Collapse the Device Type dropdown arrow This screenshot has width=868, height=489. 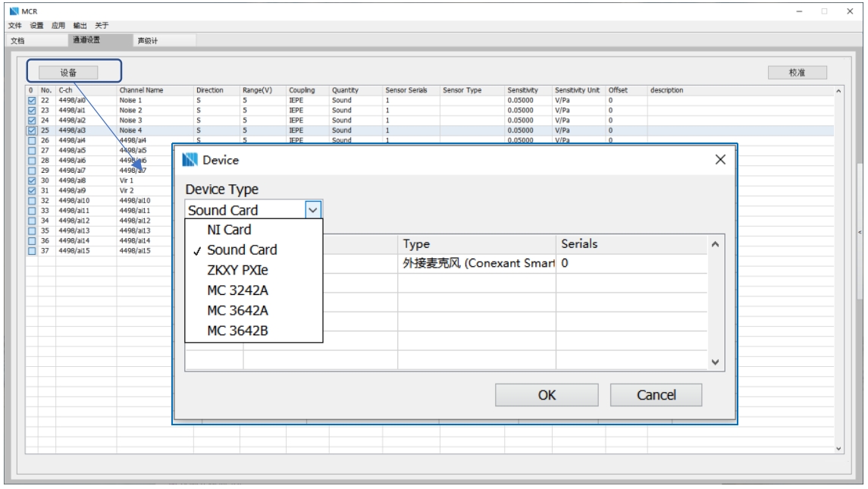pos(314,210)
